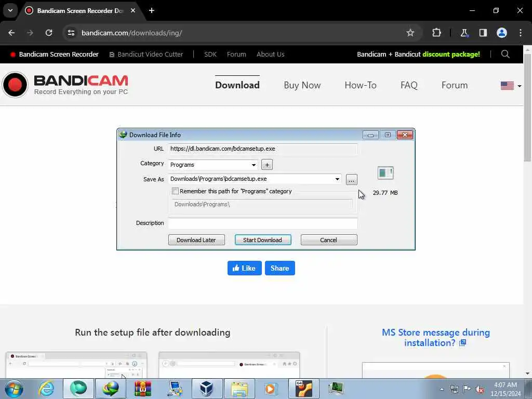Open the Windows Start button
This screenshot has width=532, height=399.
(x=14, y=389)
